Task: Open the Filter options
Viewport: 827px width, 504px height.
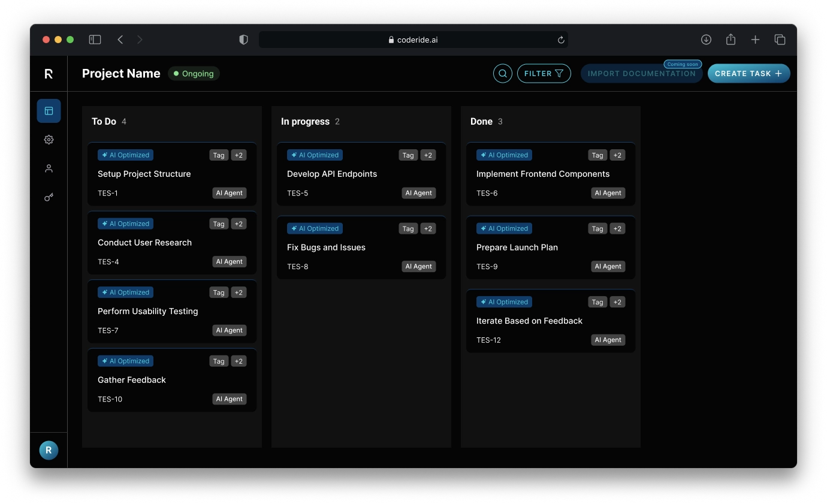Action: pyautogui.click(x=544, y=74)
